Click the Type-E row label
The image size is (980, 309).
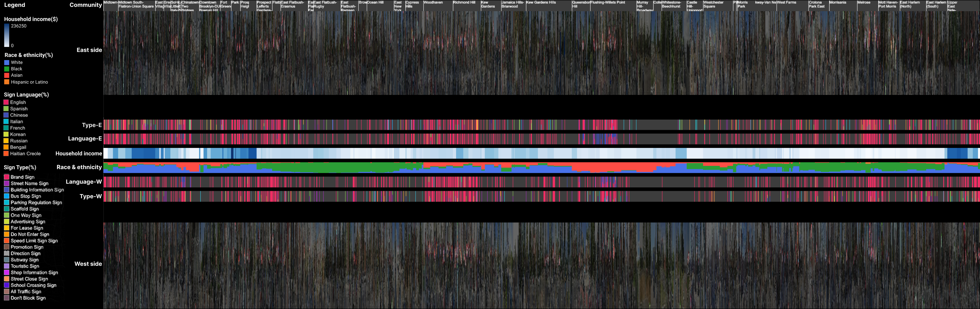coord(92,125)
